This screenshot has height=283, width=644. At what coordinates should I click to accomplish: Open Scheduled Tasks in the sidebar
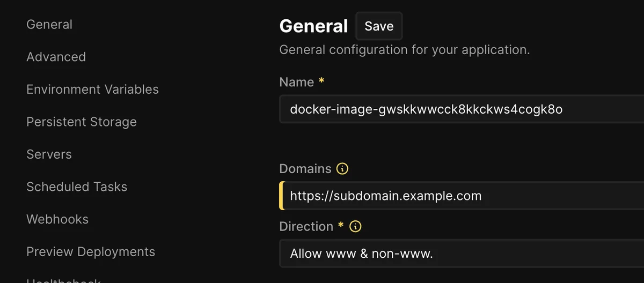pos(77,187)
